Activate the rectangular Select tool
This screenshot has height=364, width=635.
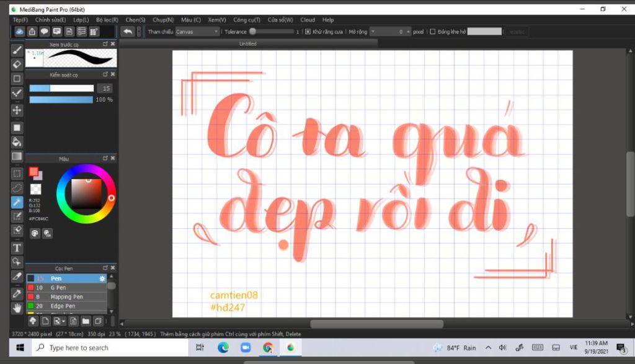coord(17,174)
